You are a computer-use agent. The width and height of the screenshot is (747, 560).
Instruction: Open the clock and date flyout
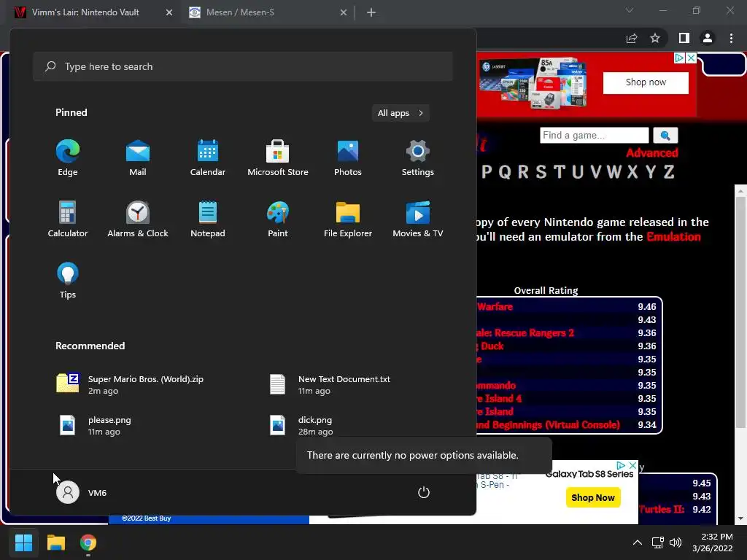pos(712,542)
